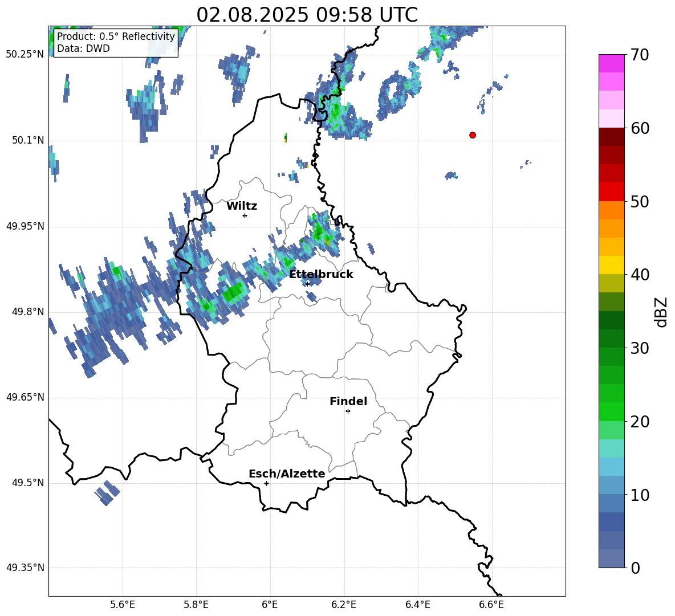Click the orange colorbar segment just below 50
The width and height of the screenshot is (675, 616).
pyautogui.click(x=611, y=210)
